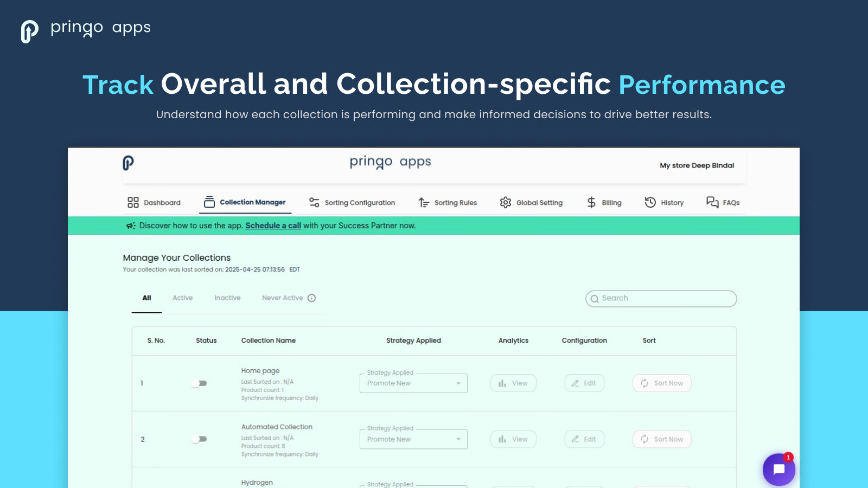The height and width of the screenshot is (488, 868).
Task: Click the magnifier icon in the search box
Action: point(595,299)
